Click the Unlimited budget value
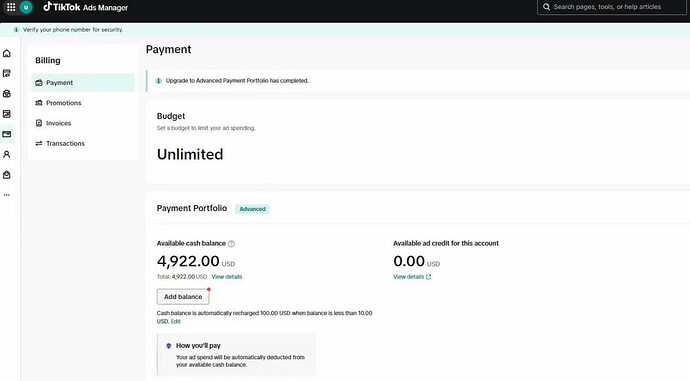690x381 pixels. pos(190,154)
